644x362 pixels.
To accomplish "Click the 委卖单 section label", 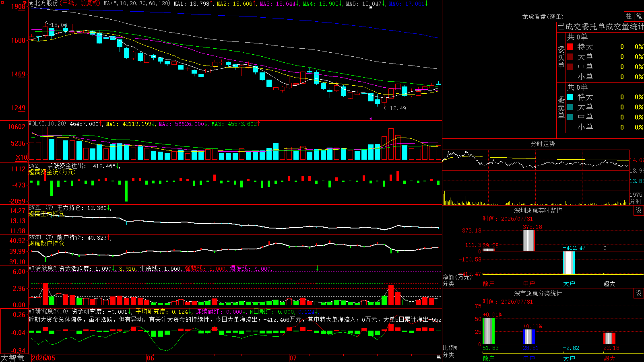I will (x=561, y=107).
